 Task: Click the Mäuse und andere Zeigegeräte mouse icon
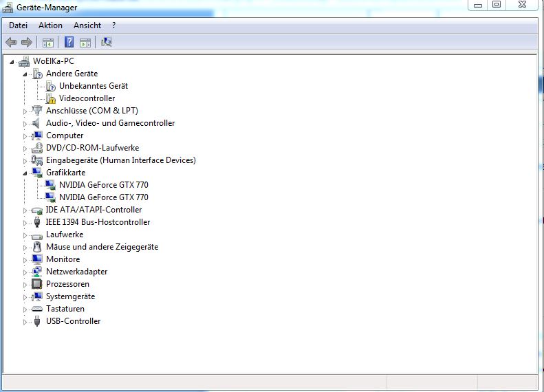point(37,247)
